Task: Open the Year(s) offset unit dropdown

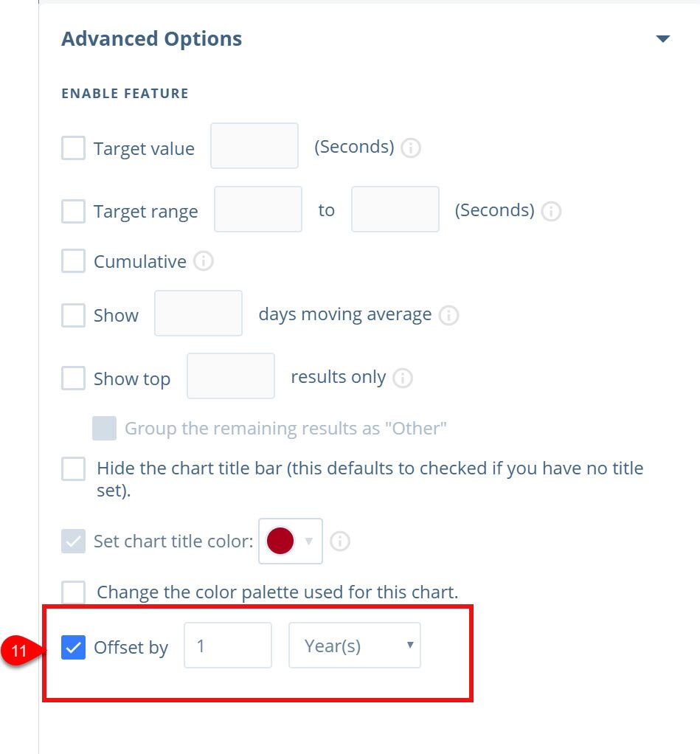Action: (x=355, y=646)
